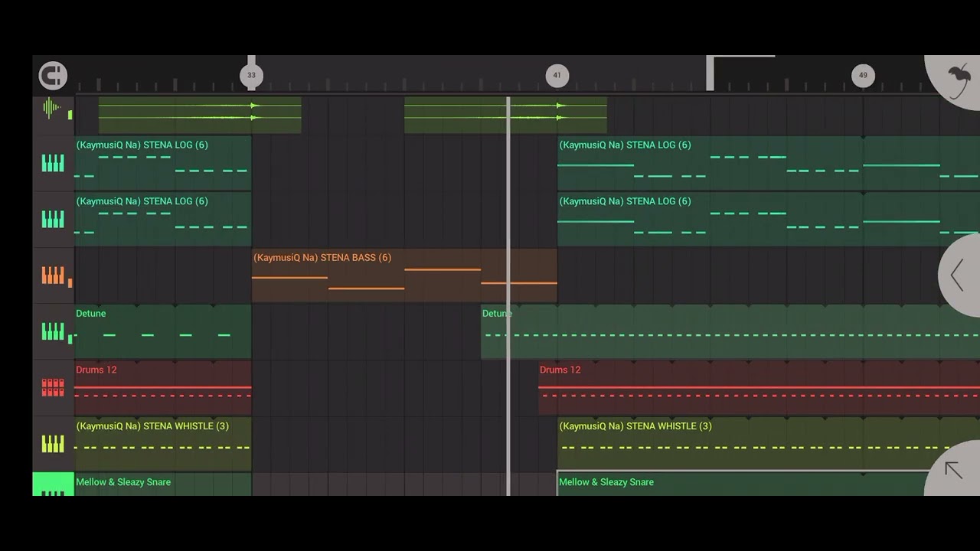Select the Detune clip ending at bar 33
Image resolution: width=980 pixels, height=551 pixels.
tap(163, 331)
